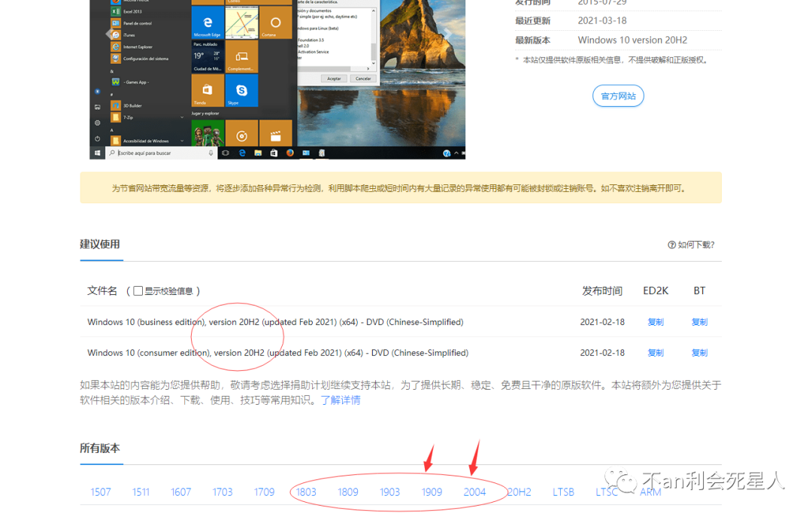Click the 官方网站 button

(618, 96)
